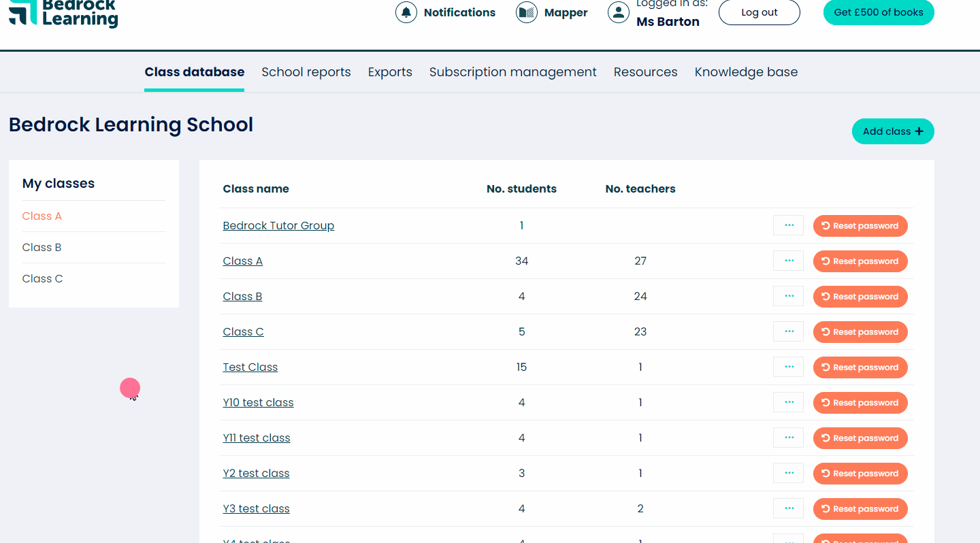Reset password for Test Class
Viewport: 980px width, 543px height.
860,367
